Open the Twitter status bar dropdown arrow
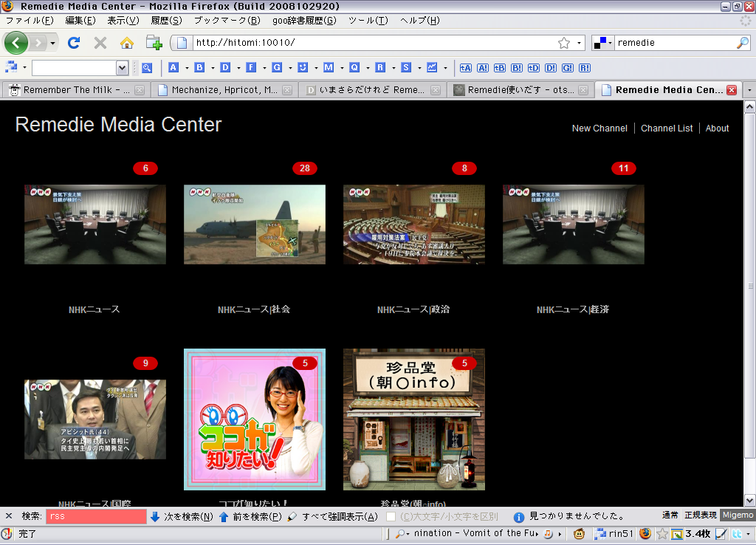 tap(748, 533)
